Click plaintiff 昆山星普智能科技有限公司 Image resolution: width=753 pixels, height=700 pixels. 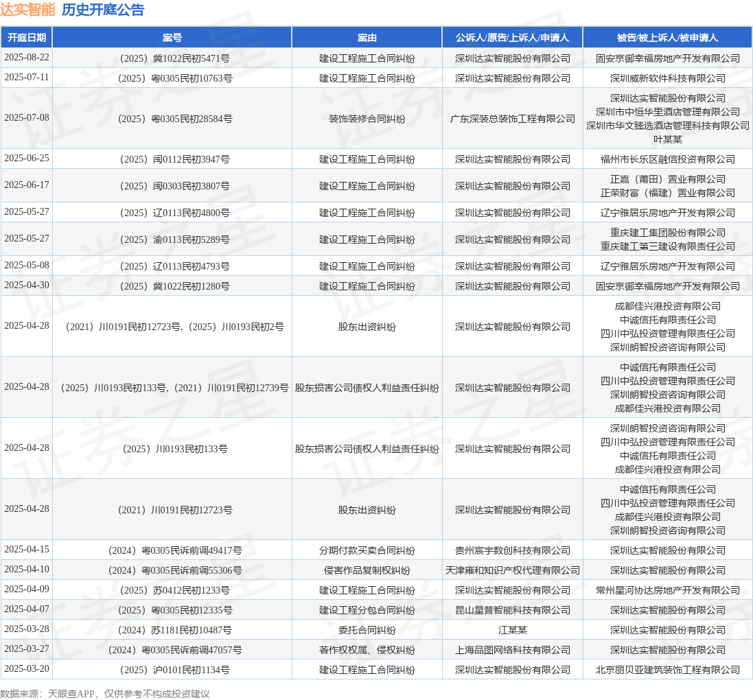[x=512, y=610]
